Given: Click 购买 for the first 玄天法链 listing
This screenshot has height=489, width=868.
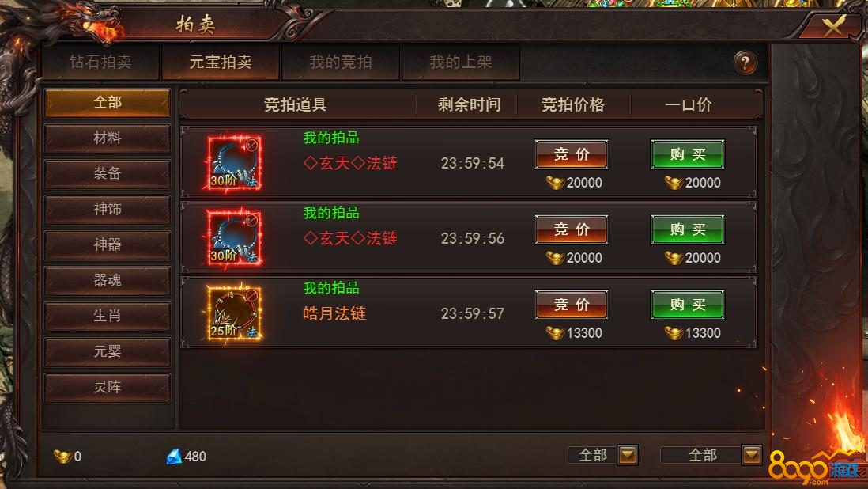Looking at the screenshot, I should (x=688, y=154).
